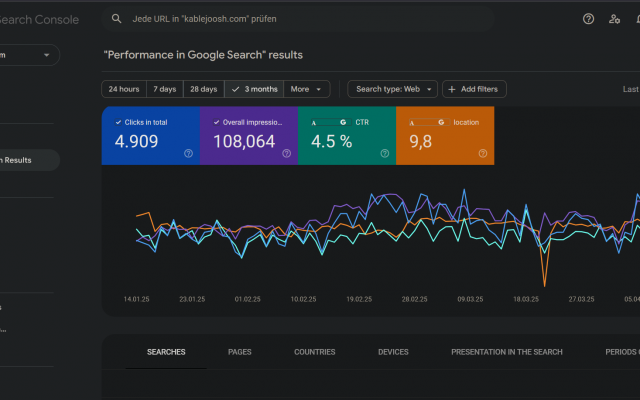Click orange position dip in chart
The width and height of the screenshot is (640, 400).
coord(544,284)
